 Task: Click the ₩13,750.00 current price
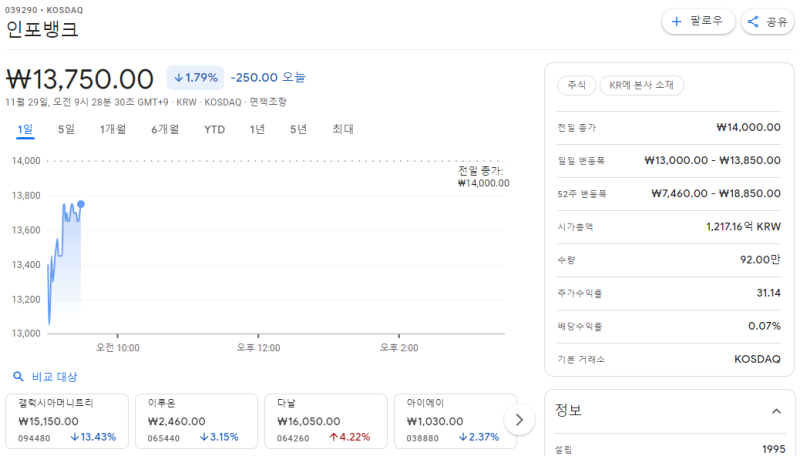pos(80,79)
